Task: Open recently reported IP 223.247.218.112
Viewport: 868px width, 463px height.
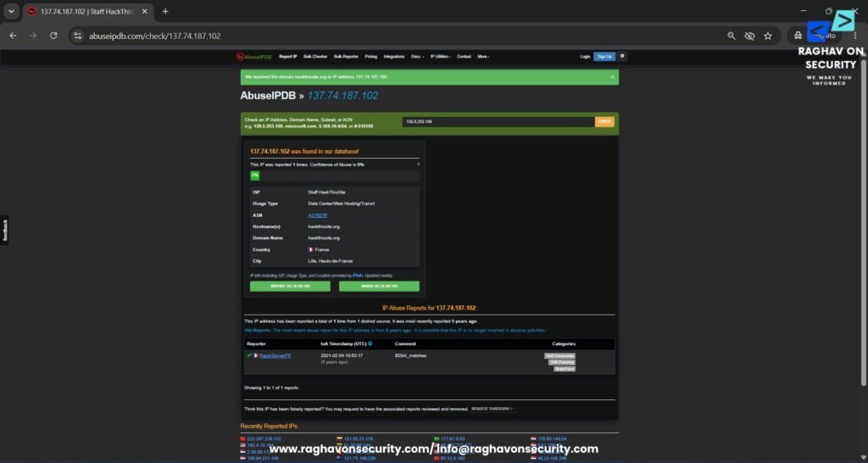Action: 264,438
